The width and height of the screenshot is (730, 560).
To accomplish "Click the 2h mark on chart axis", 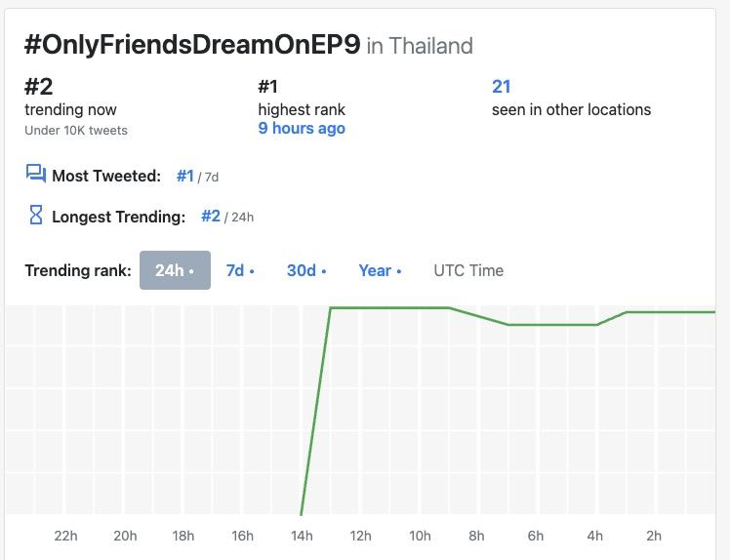I will 654,536.
